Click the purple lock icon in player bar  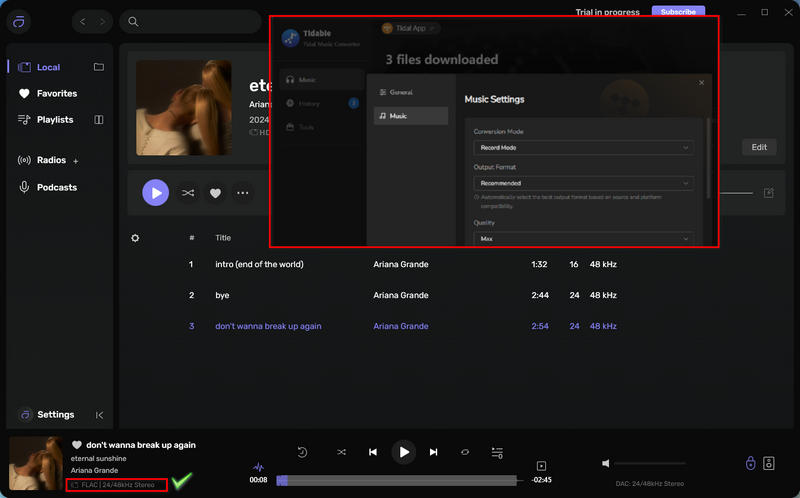pyautogui.click(x=751, y=463)
